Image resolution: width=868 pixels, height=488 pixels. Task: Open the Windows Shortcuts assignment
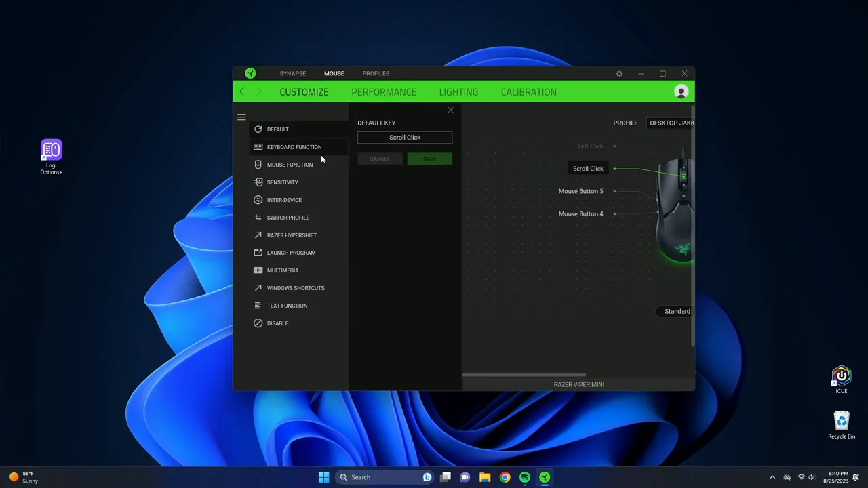click(296, 287)
